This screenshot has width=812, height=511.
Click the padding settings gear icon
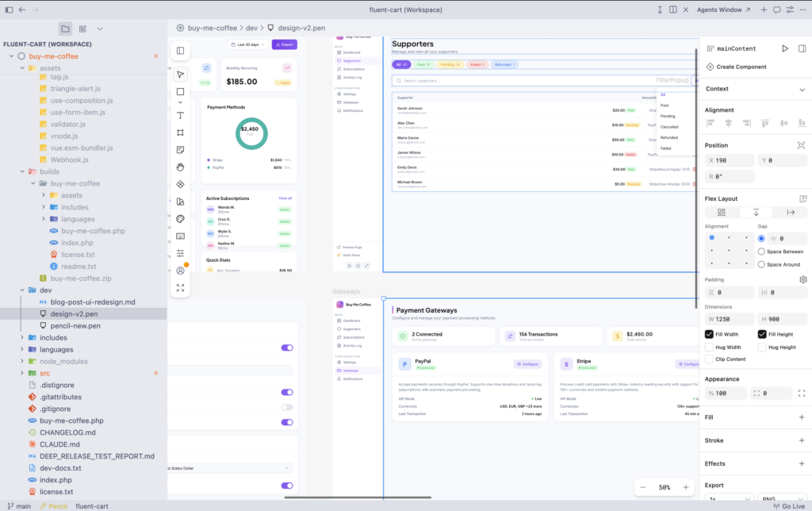pyautogui.click(x=802, y=279)
